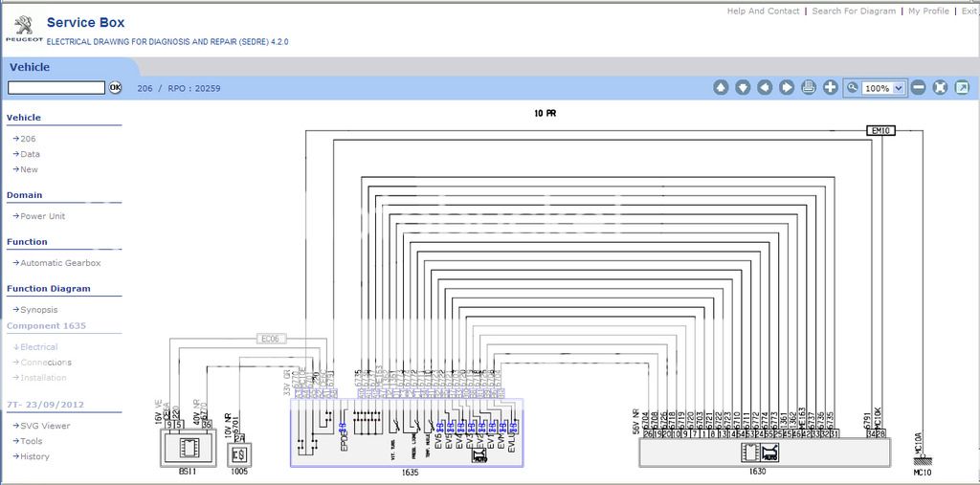Fit the diagram to the window
The width and height of the screenshot is (980, 485).
coord(940,87)
